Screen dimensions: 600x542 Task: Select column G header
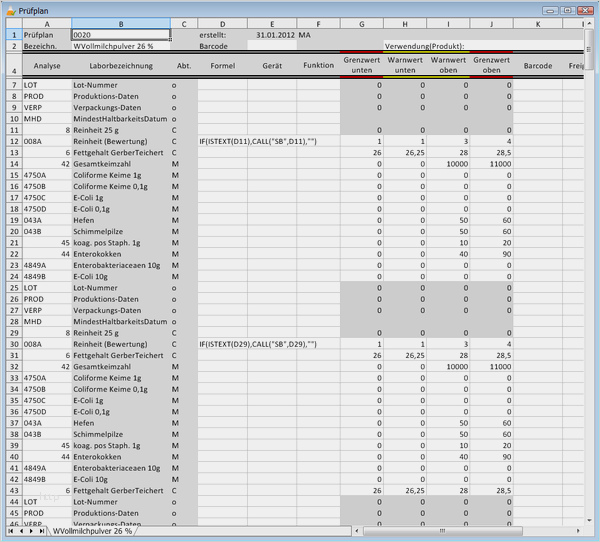coord(362,24)
